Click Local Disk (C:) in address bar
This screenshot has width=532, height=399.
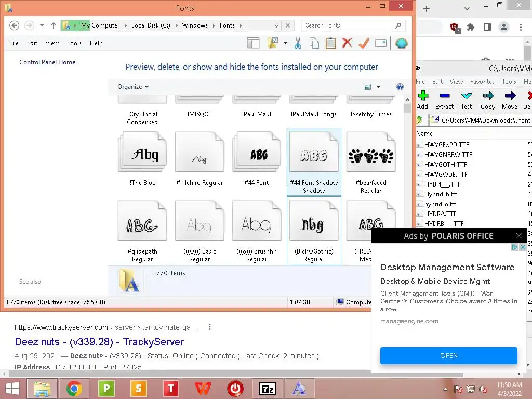click(151, 25)
